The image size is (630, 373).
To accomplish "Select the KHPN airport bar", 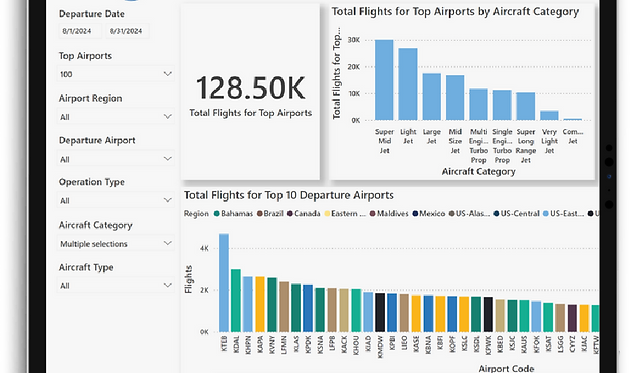I will point(248,304).
